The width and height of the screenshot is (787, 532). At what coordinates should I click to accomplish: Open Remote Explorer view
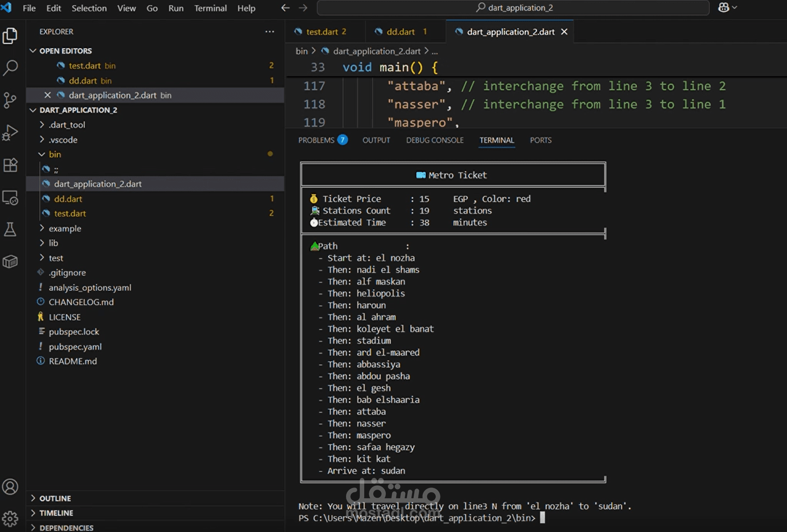point(10,198)
